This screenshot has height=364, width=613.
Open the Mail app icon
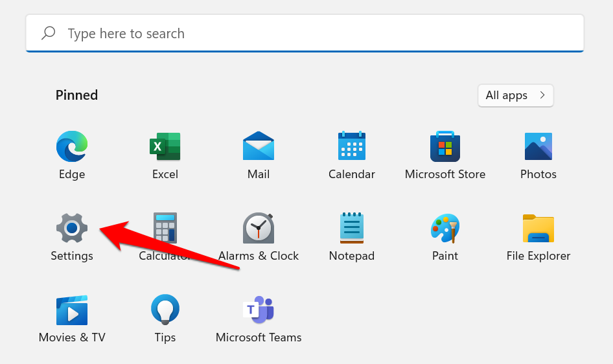point(259,147)
